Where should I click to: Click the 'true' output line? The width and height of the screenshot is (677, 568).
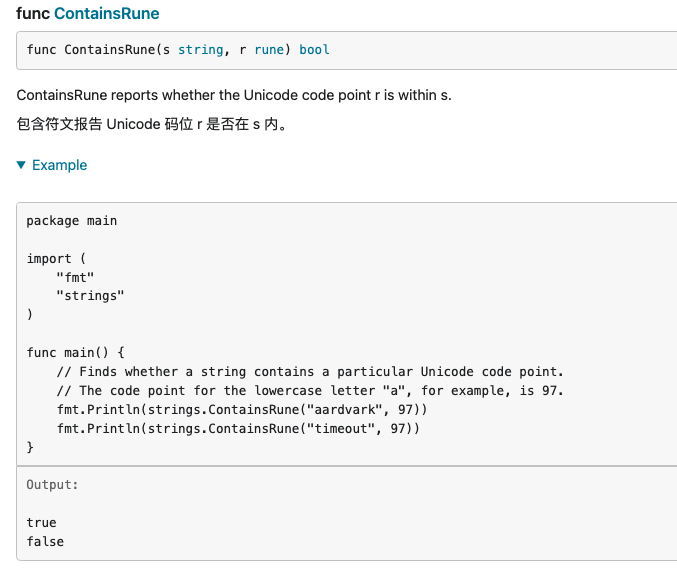click(x=42, y=522)
